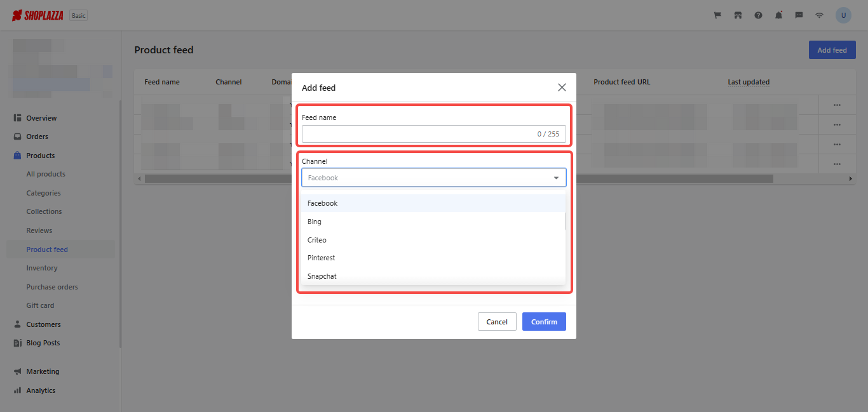
Task: Open the notifications bell
Action: pyautogui.click(x=778, y=15)
